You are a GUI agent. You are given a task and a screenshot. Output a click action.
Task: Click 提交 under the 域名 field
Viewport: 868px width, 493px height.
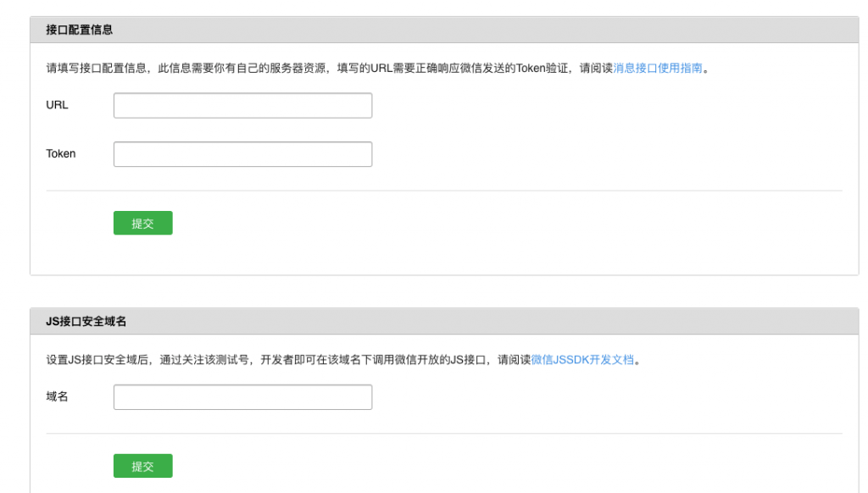[142, 466]
